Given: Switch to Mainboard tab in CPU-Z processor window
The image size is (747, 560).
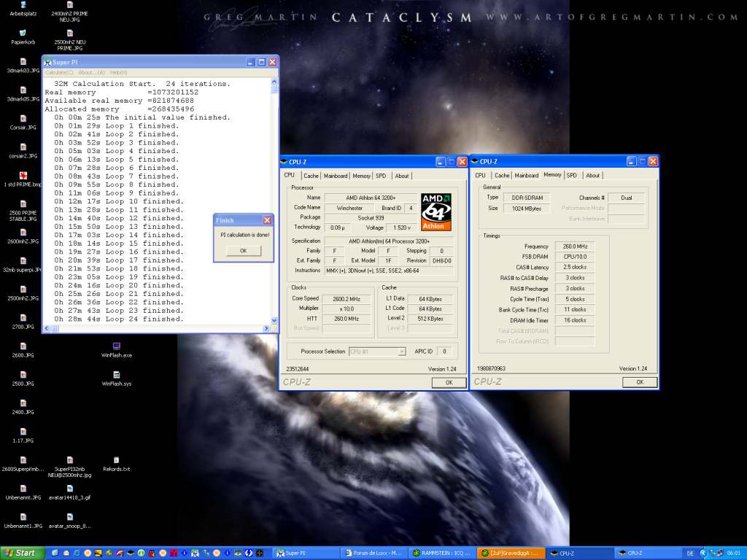Looking at the screenshot, I should coord(336,176).
